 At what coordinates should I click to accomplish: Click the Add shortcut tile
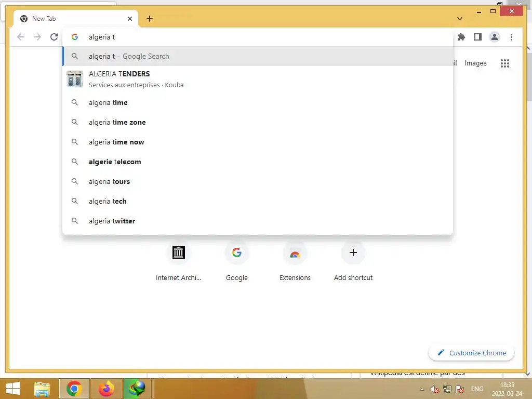click(353, 261)
